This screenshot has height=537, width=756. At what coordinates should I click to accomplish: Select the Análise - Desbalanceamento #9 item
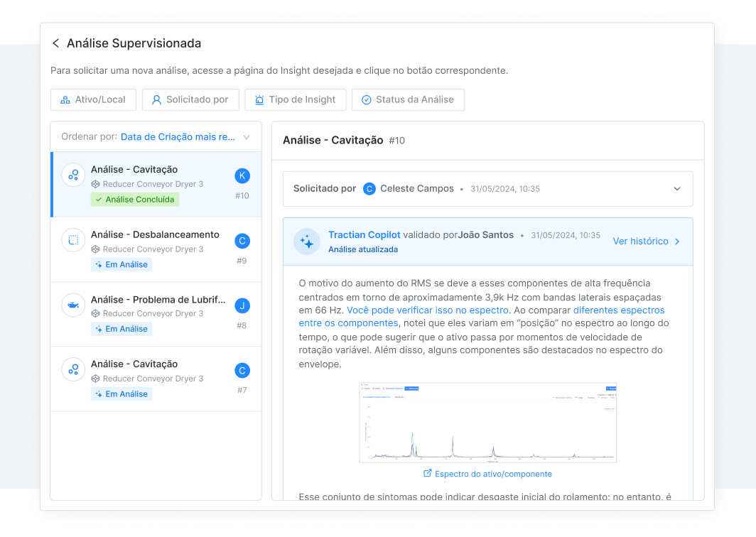155,249
